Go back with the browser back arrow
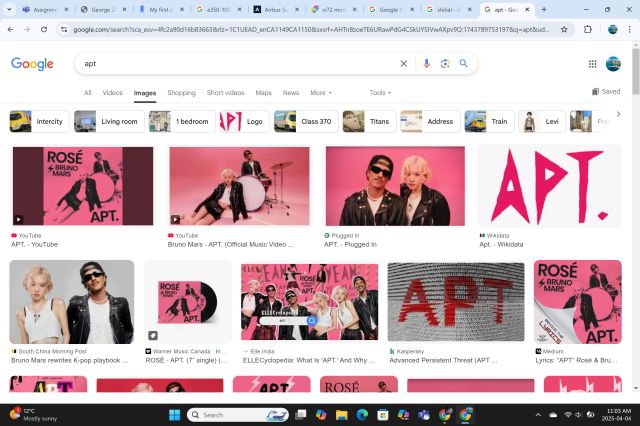 click(x=11, y=29)
